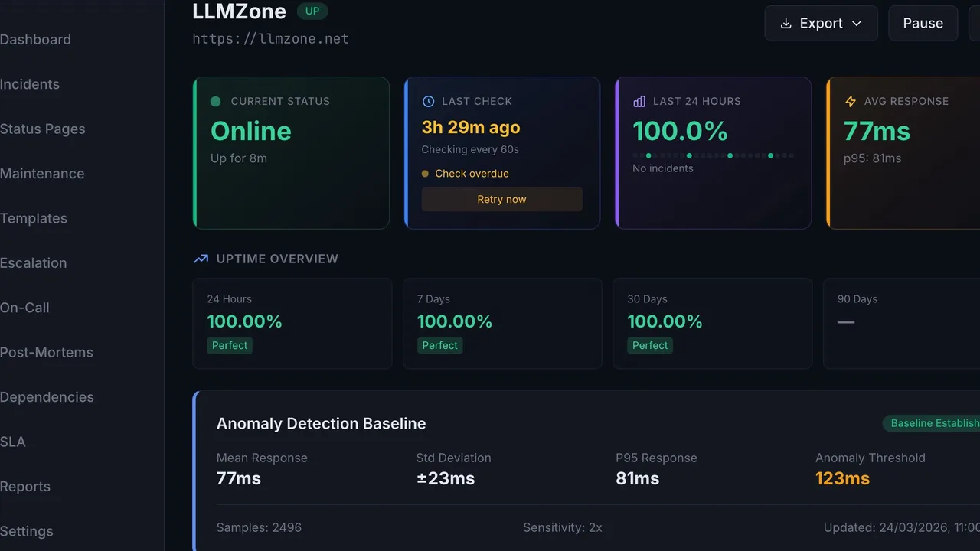Click the Mean Response 77ms value

click(239, 479)
